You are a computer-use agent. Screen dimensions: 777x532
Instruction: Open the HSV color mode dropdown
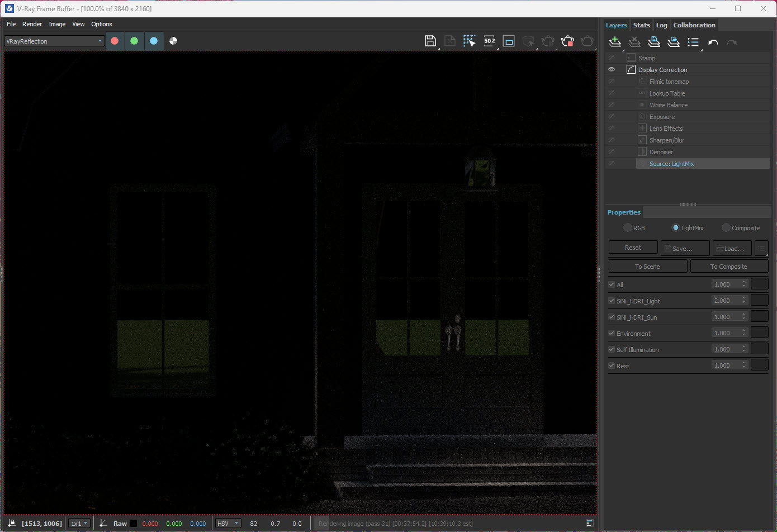pos(228,524)
